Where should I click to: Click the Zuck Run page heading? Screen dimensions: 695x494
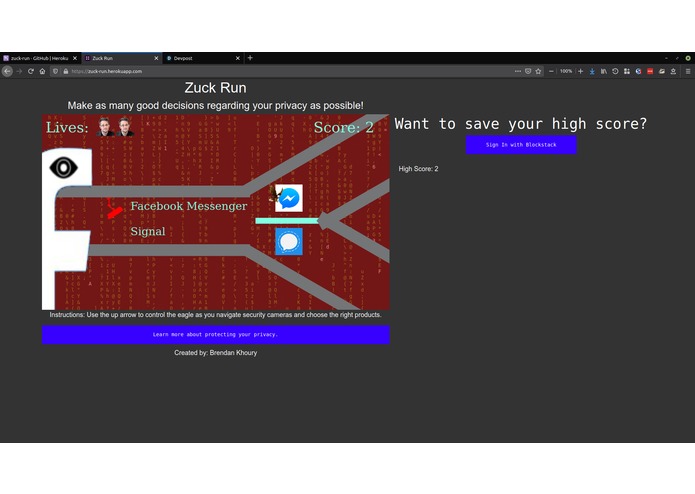(215, 88)
